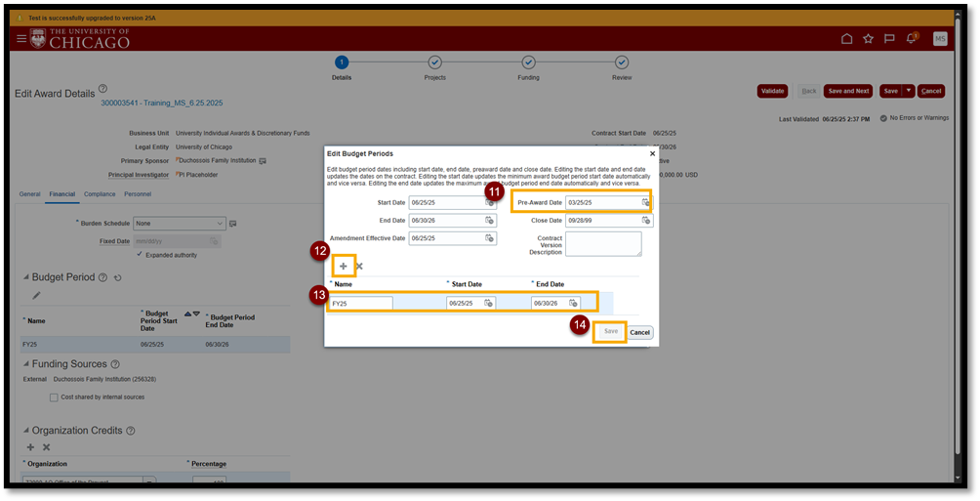Click the favorites star icon in header
980x501 pixels.
[868, 39]
